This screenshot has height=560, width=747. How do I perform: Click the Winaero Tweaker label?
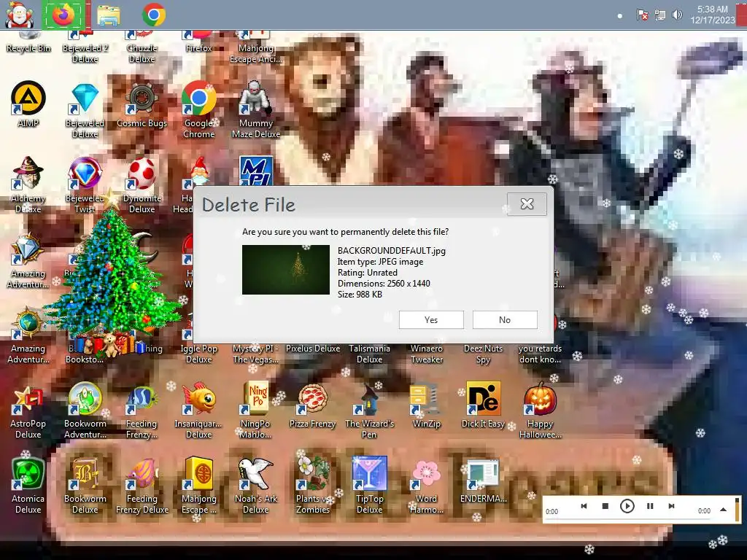(427, 354)
